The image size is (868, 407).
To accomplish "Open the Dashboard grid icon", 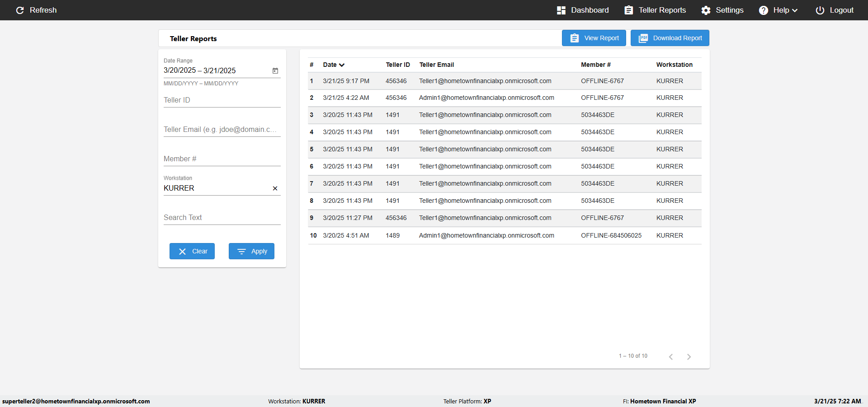I will coord(561,10).
